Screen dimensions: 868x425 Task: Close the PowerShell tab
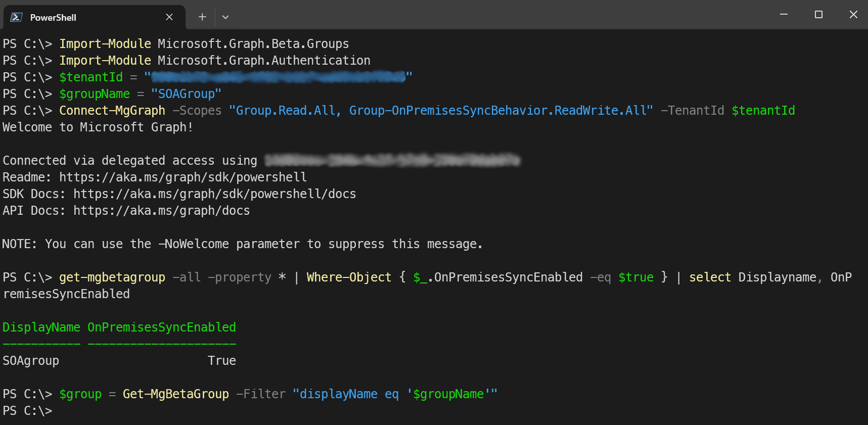[x=169, y=17]
